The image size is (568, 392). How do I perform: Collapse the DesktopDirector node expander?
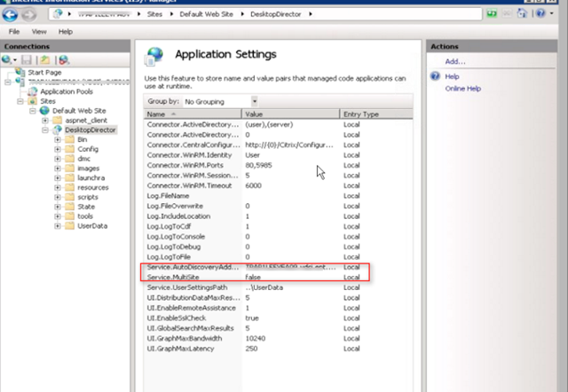45,130
